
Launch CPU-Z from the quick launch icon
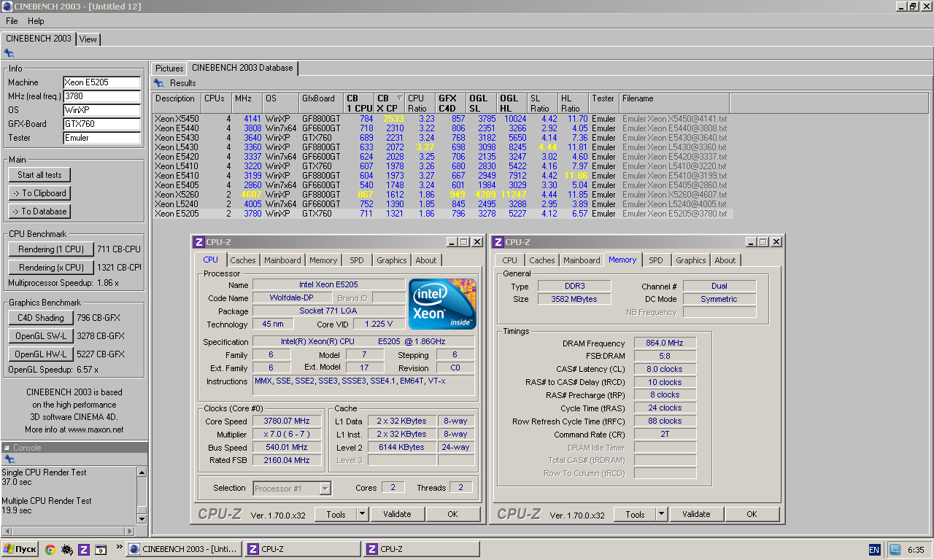tap(84, 550)
